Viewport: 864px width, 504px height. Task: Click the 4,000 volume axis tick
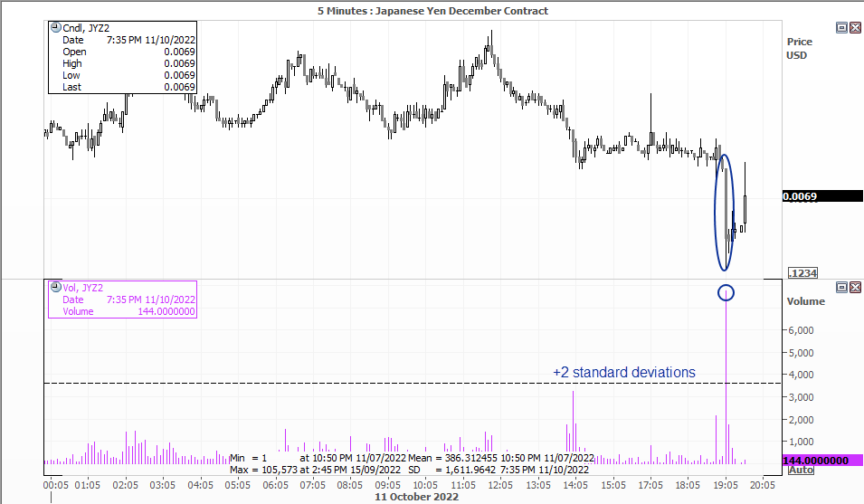point(802,375)
